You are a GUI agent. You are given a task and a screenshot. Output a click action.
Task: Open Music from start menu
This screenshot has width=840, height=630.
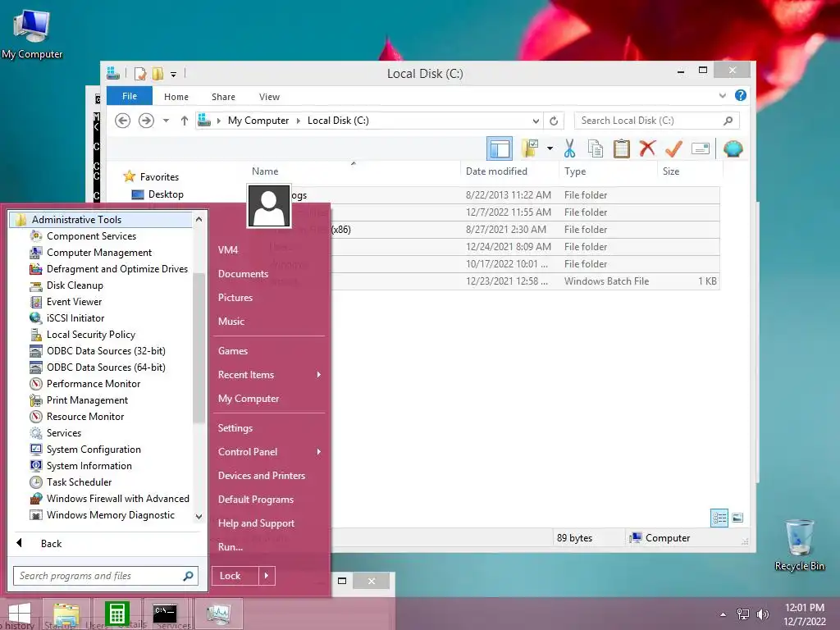tap(231, 322)
